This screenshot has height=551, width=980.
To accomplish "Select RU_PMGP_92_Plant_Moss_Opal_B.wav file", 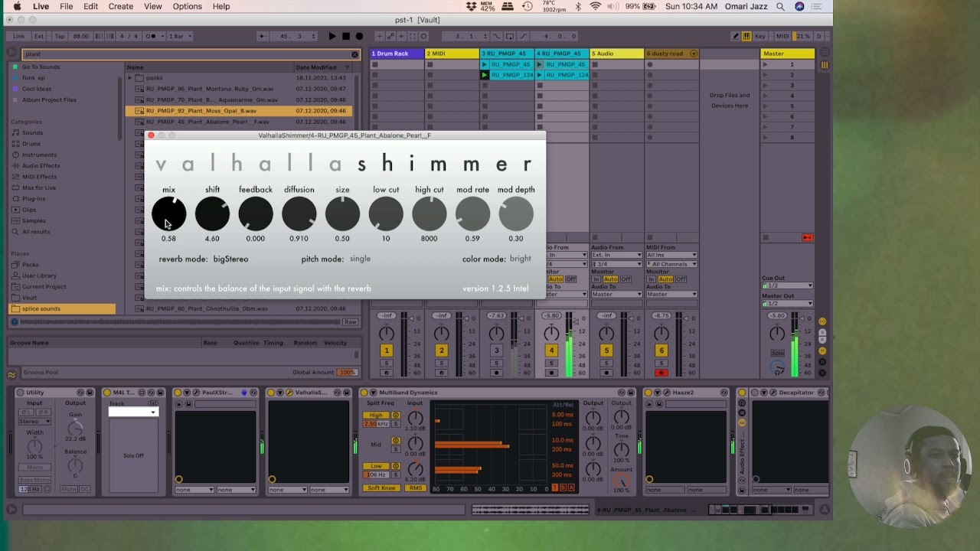I will point(239,111).
